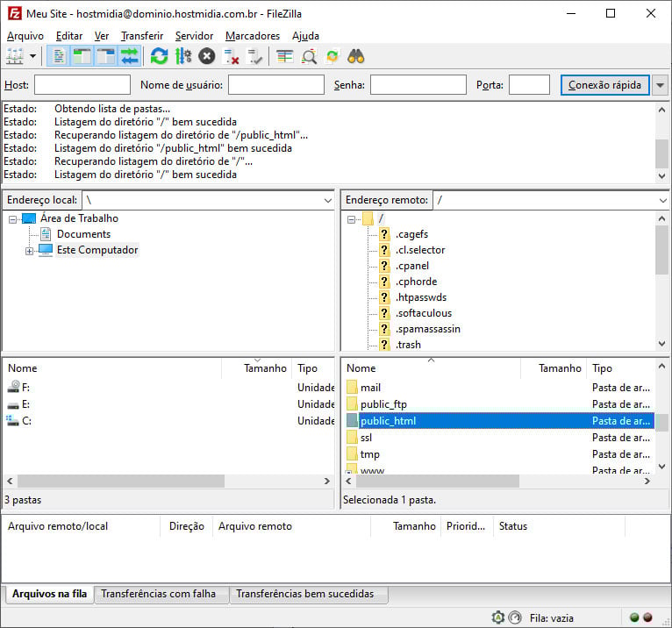
Task: Collapse Área de Trabalho tree node
Action: pos(13,219)
